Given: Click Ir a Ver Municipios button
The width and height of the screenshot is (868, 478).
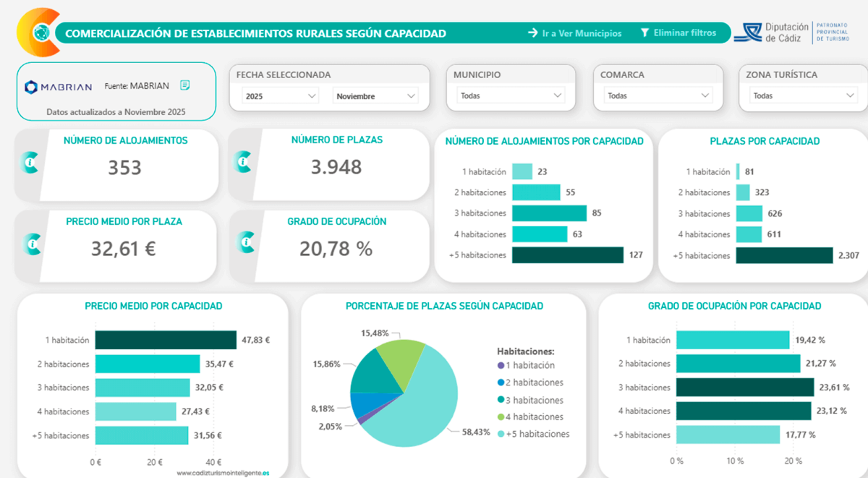Looking at the screenshot, I should point(574,33).
